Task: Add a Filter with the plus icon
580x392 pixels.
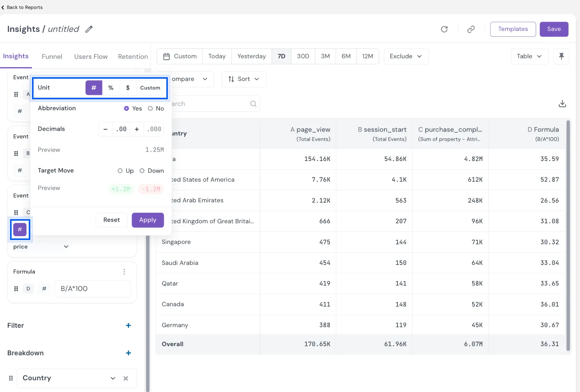Action: pyautogui.click(x=128, y=325)
